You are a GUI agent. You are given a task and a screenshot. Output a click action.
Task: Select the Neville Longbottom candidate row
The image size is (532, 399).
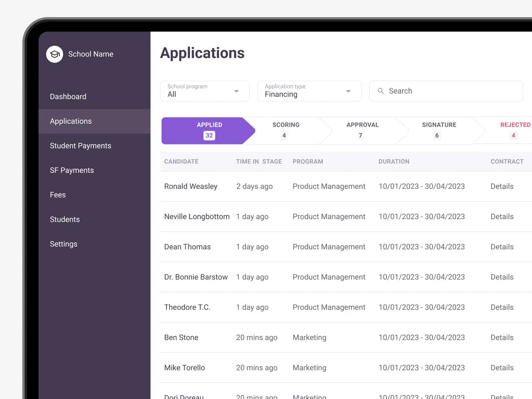coord(197,216)
